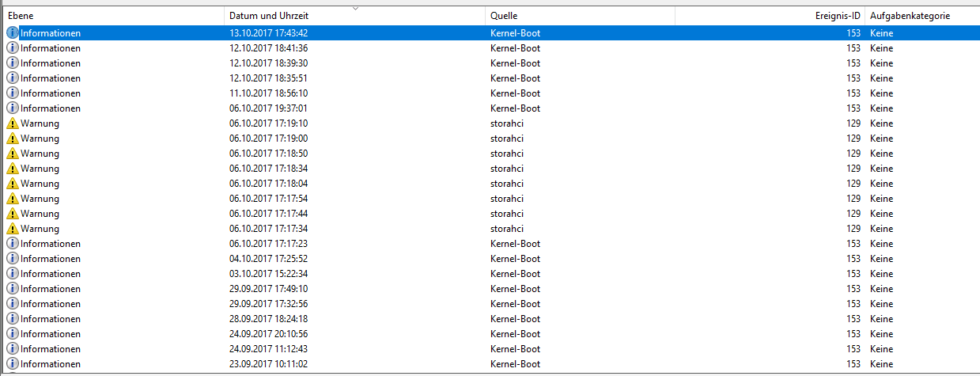This screenshot has height=376, width=980.
Task: Click info icon of event 23.09.2017 10:11:02
Action: coord(12,364)
